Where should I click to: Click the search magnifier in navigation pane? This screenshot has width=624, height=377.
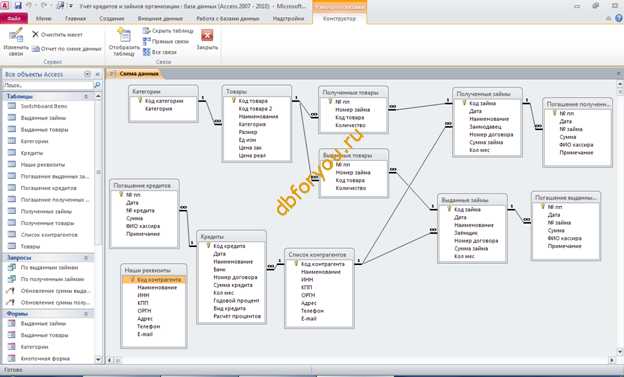[x=97, y=85]
